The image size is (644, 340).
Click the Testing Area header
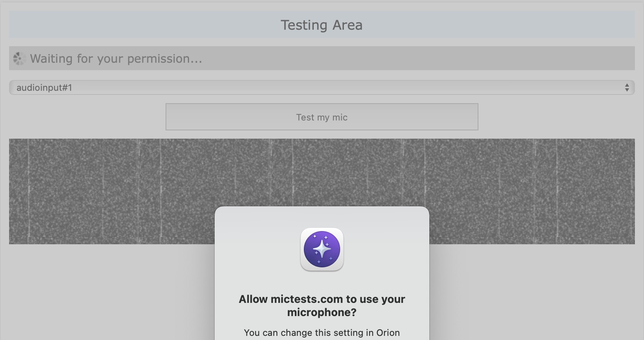click(x=322, y=25)
